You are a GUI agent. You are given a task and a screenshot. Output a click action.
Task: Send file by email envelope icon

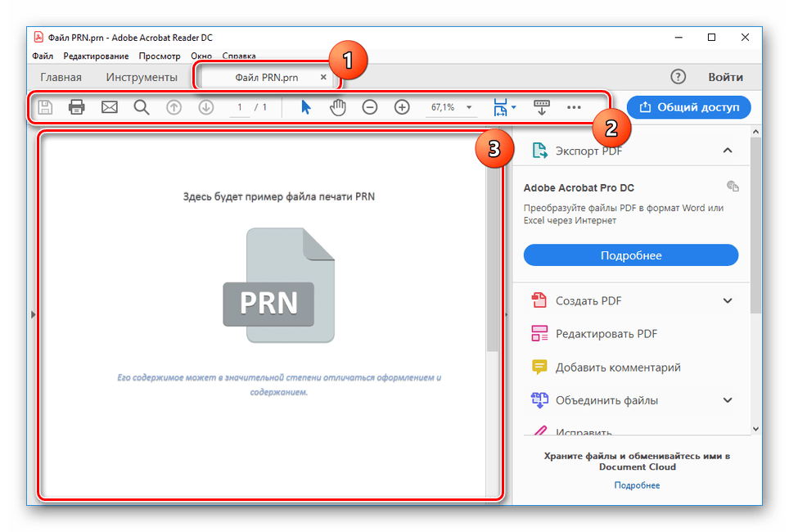tap(109, 107)
